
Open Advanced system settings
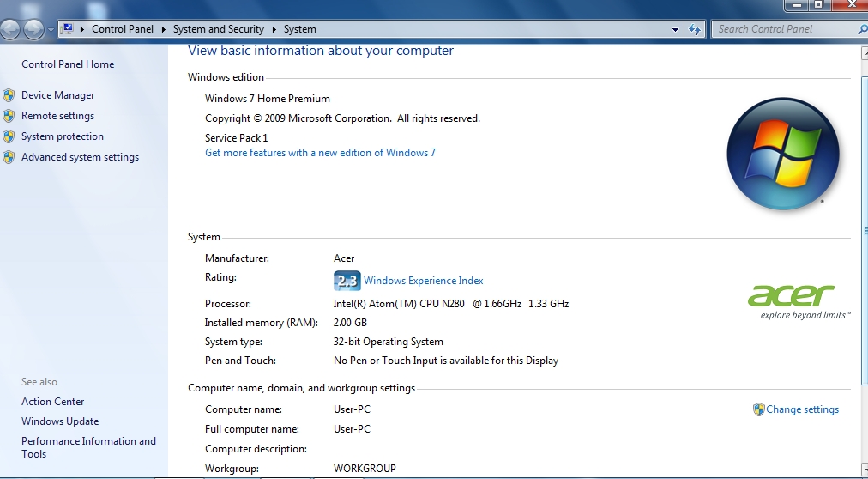(x=80, y=157)
